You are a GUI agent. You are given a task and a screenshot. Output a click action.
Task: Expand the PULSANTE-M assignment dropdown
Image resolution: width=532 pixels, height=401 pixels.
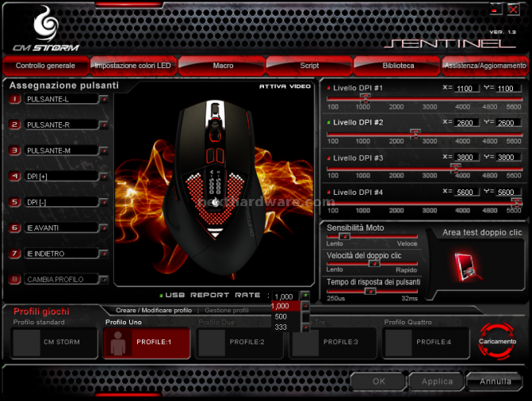pyautogui.click(x=104, y=151)
